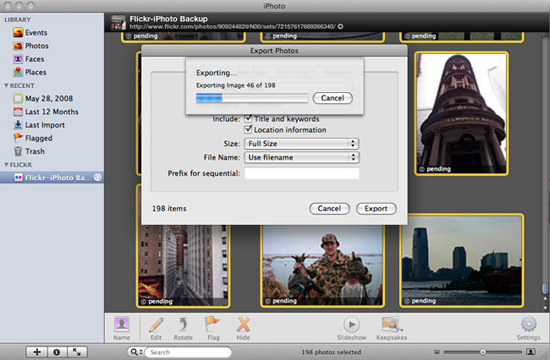Open Events in the Library sidebar

pyautogui.click(x=30, y=33)
